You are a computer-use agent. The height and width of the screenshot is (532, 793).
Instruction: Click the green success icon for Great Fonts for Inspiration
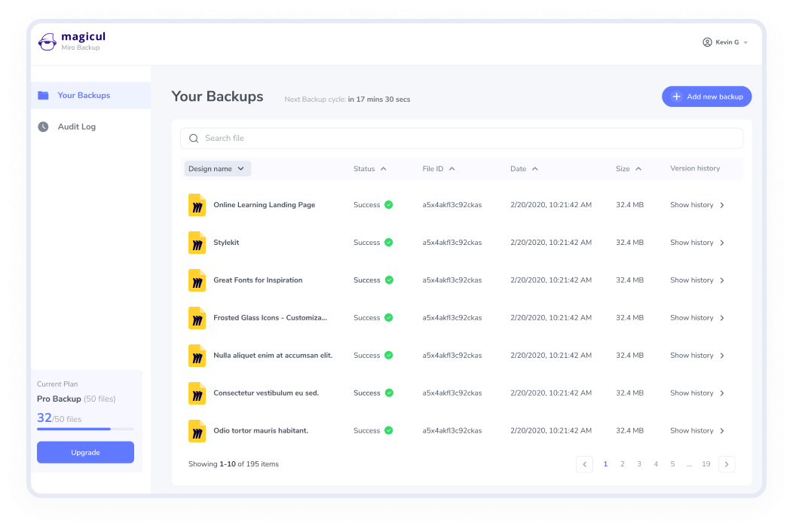389,280
